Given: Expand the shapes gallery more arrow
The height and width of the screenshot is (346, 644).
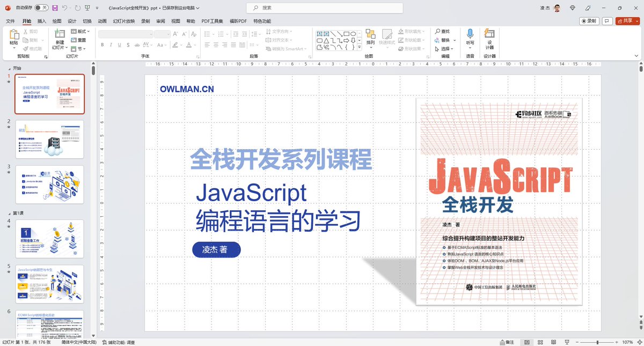Looking at the screenshot, I should tap(360, 48).
